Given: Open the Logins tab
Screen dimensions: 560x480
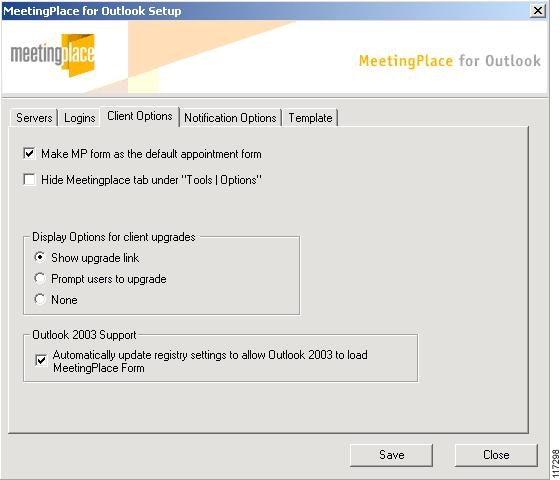Looking at the screenshot, I should [x=79, y=118].
